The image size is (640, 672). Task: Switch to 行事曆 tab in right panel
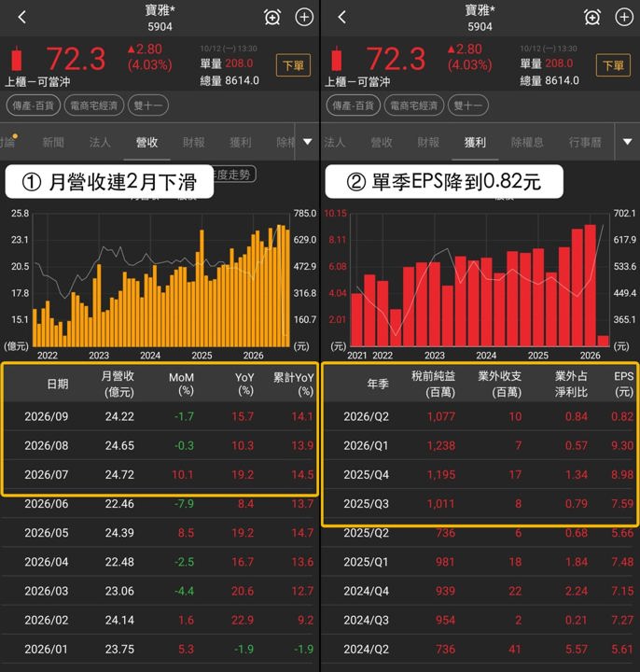[x=585, y=142]
